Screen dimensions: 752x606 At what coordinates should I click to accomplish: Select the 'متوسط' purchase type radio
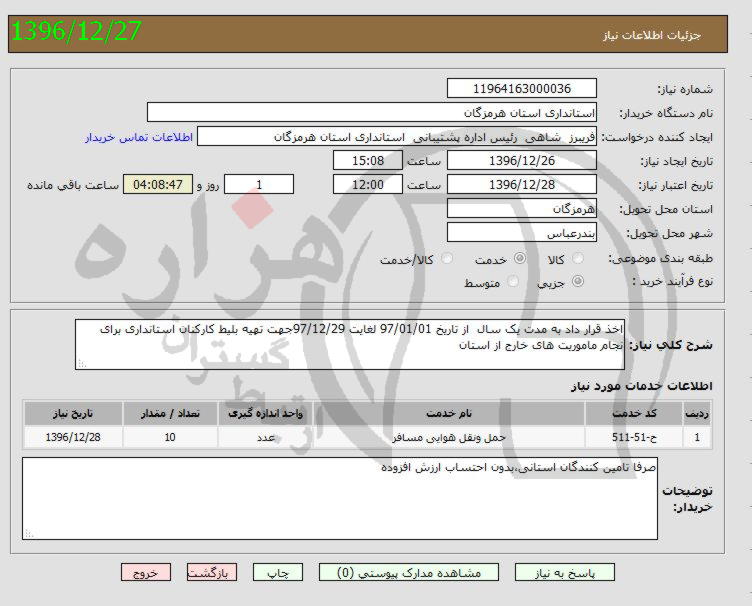513,281
